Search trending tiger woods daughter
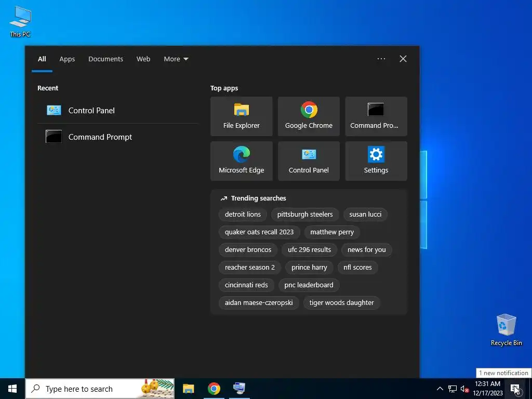The image size is (532, 399). pos(341,303)
